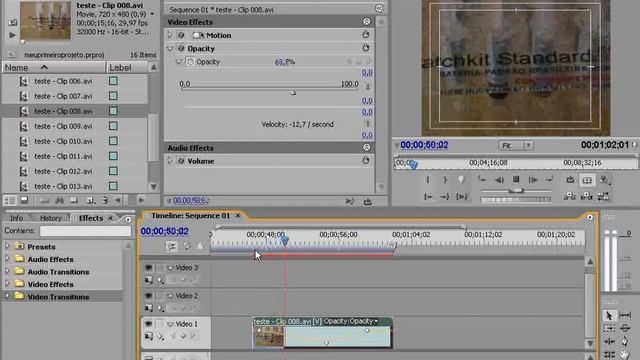Expand the Video Effects folder in Effects panel
The image size is (640, 360).
(7, 284)
